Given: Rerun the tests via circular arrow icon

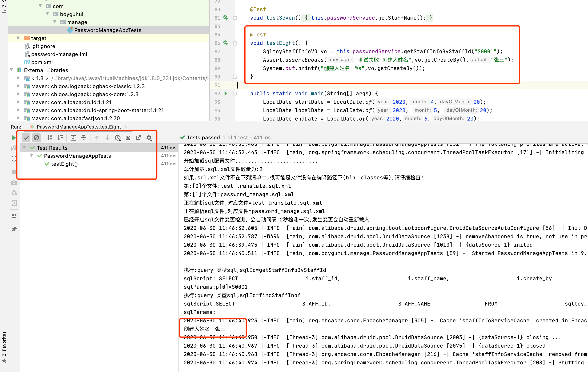Looking at the screenshot, I should (14, 159).
